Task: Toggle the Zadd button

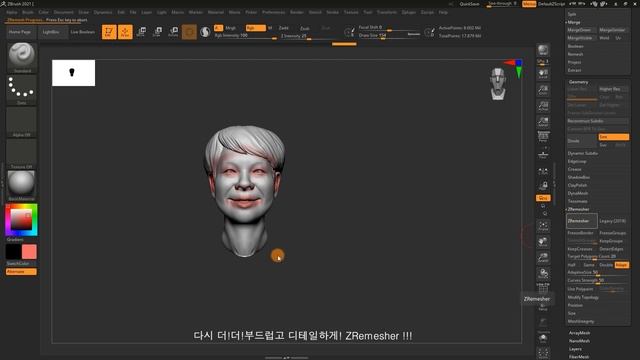Action: click(x=284, y=28)
